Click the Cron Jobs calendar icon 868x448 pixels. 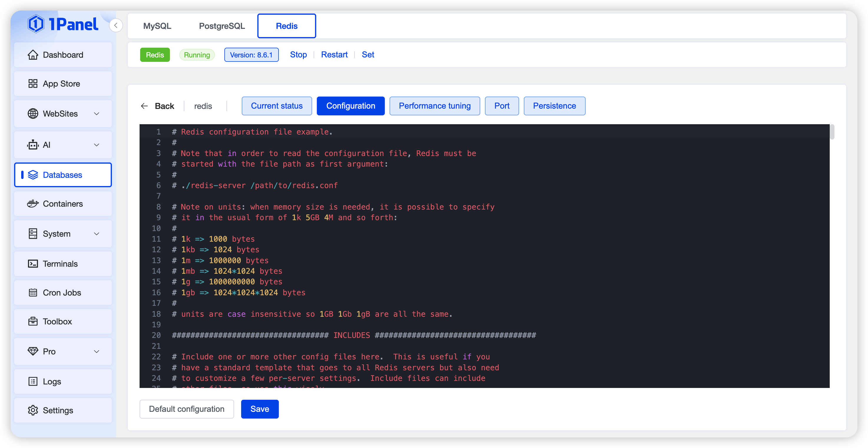33,292
